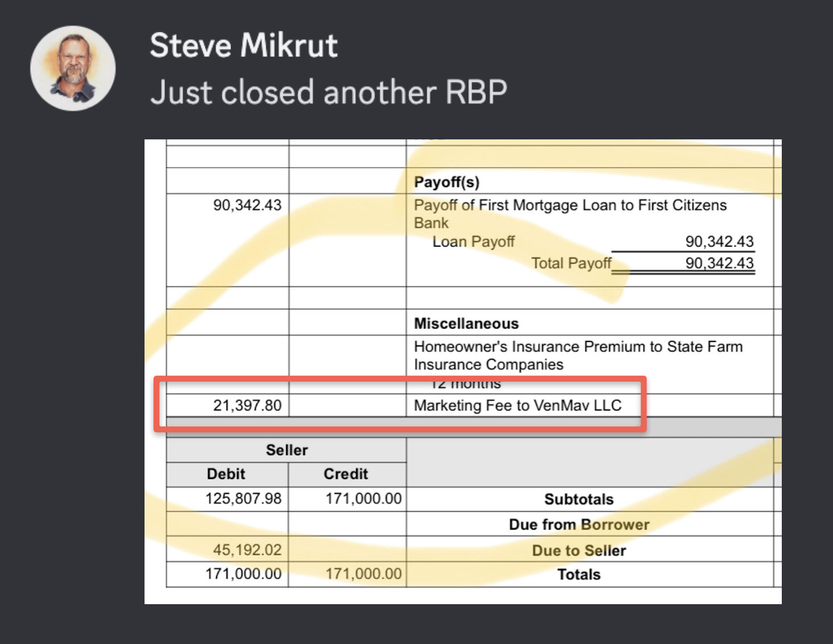Click the 'Subtotals' row label
Image resolution: width=833 pixels, height=644 pixels.
(579, 499)
